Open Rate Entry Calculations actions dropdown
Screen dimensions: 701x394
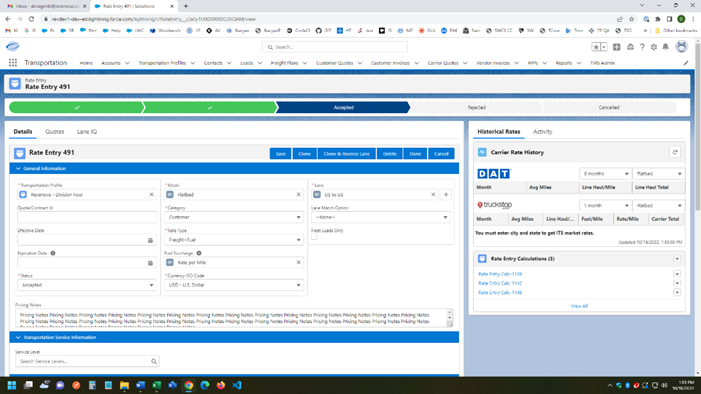click(677, 259)
